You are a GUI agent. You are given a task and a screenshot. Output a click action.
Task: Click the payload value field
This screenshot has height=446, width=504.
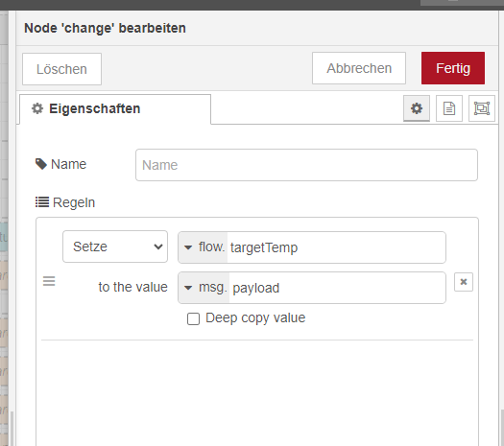tap(337, 288)
